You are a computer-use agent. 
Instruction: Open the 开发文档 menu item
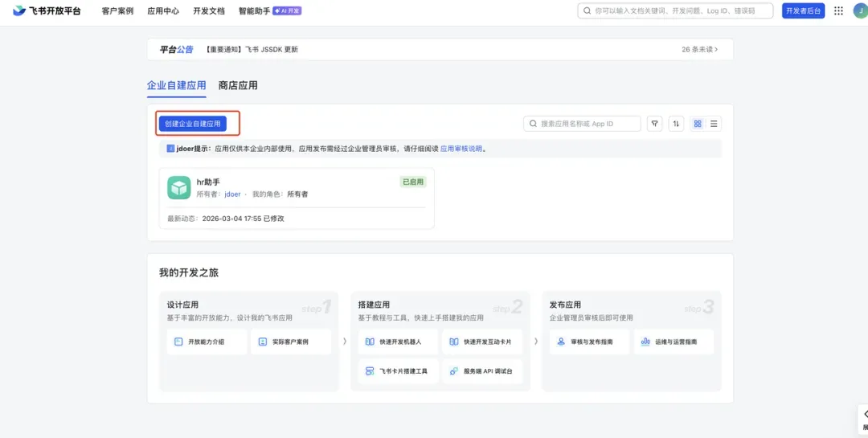pos(209,11)
